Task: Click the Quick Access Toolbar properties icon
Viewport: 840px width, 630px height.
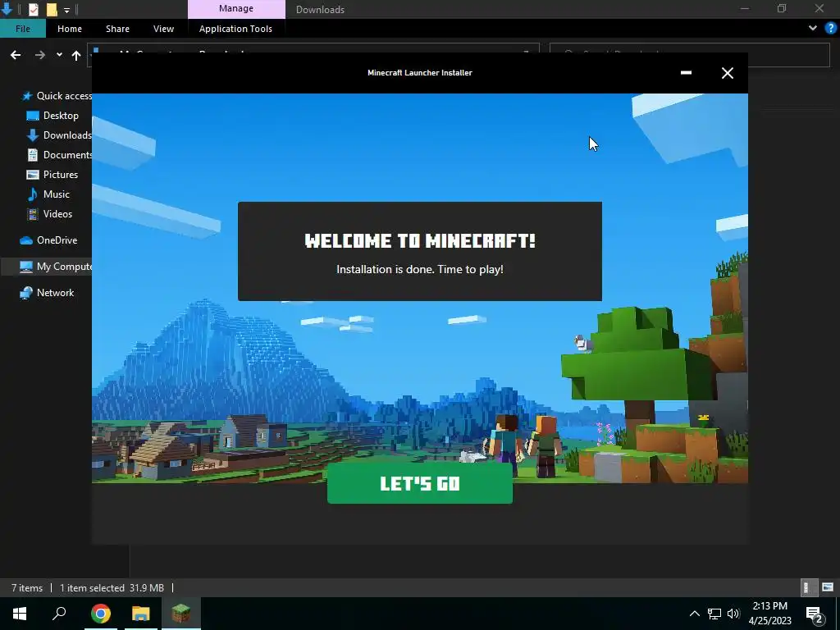Action: coord(33,9)
